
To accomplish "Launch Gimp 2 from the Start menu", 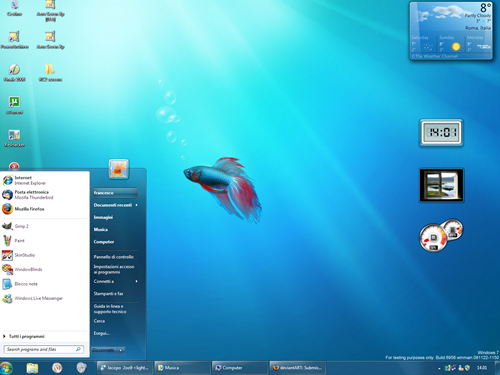I will pos(16,226).
